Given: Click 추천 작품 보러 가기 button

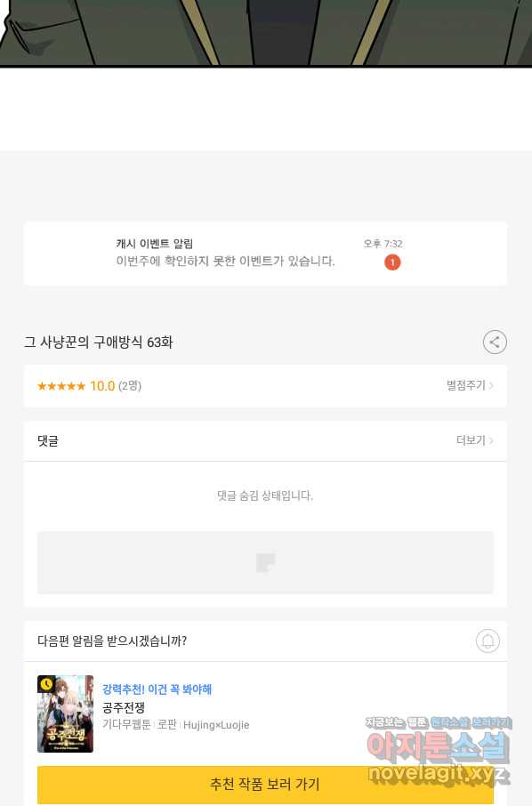Looking at the screenshot, I should tap(265, 784).
